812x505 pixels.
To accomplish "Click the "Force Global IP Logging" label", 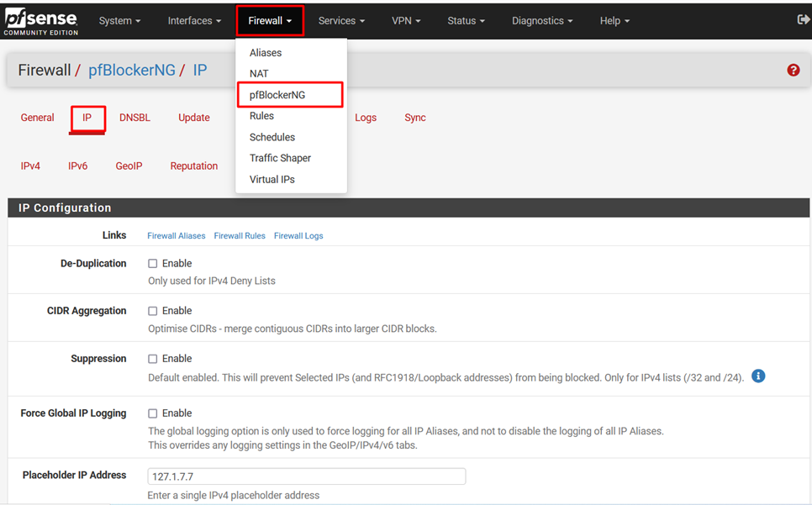I will 73,413.
